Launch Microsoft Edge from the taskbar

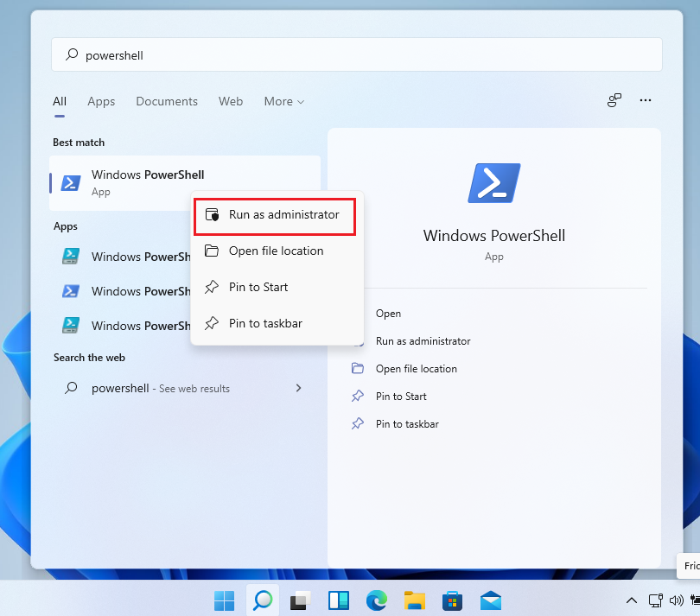click(x=377, y=600)
